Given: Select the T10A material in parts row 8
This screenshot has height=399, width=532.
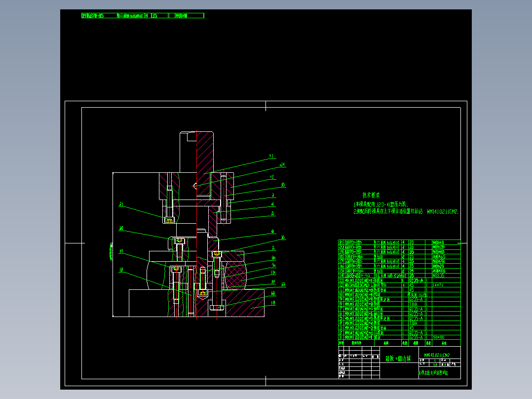Looking at the screenshot, I should point(413,304).
